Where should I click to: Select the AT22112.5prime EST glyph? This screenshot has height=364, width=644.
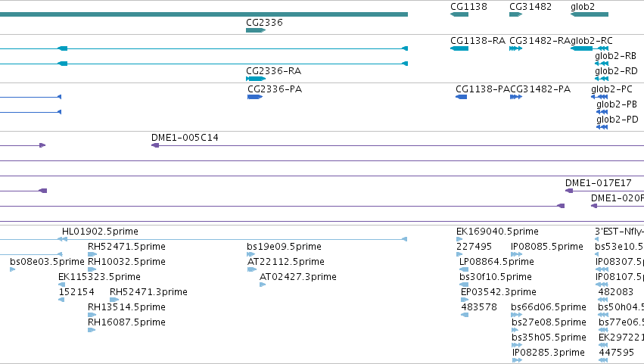252,269
